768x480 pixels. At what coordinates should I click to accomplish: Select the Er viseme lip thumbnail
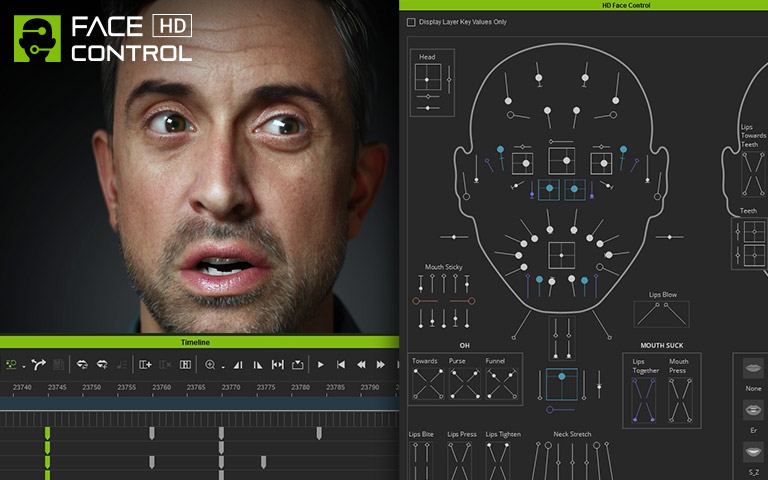[x=753, y=410]
